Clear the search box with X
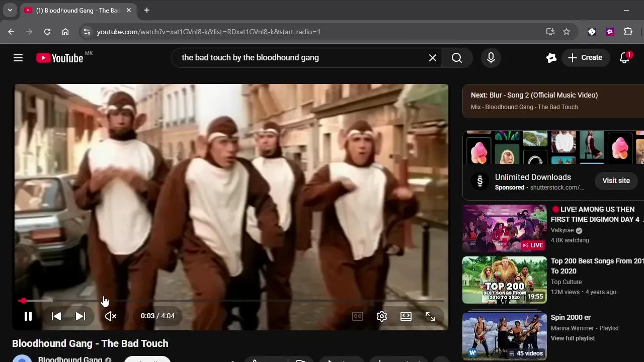Image resolution: width=644 pixels, height=362 pixels. coord(433,58)
